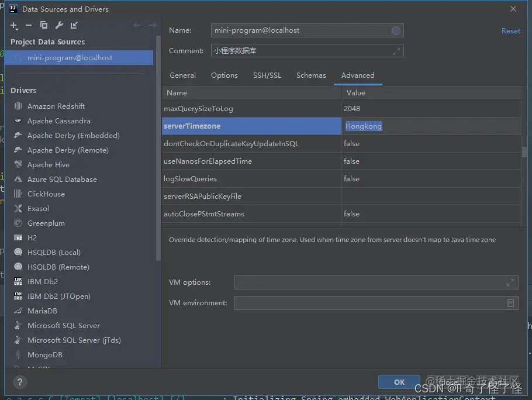Switch to the General tab

click(x=182, y=75)
